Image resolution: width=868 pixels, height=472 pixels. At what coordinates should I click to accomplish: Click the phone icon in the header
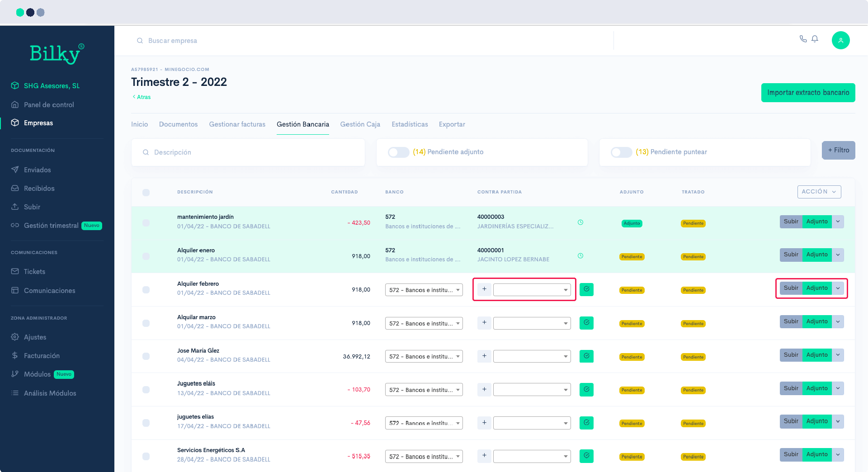pyautogui.click(x=803, y=39)
